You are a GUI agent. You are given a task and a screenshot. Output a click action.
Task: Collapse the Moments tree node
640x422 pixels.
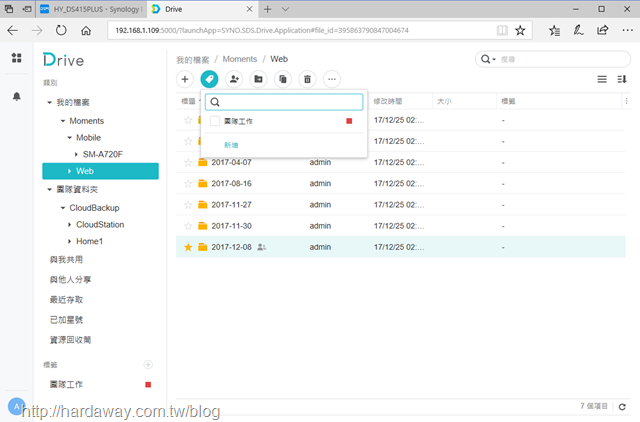pos(63,121)
